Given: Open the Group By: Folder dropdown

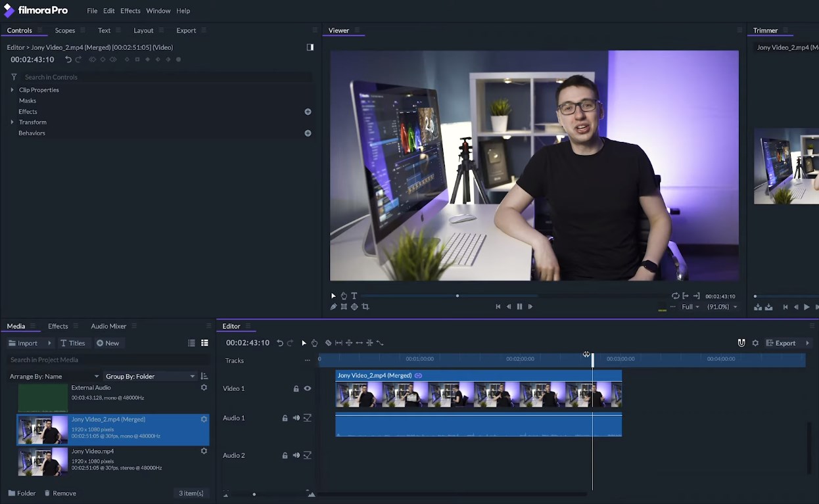Looking at the screenshot, I should (150, 377).
